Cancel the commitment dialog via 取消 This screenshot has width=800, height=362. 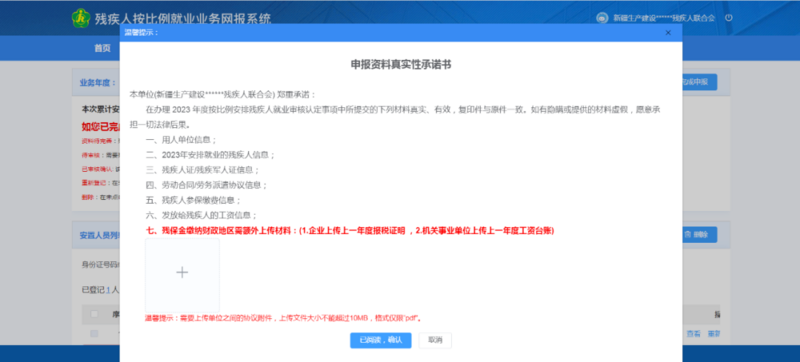[x=435, y=340]
